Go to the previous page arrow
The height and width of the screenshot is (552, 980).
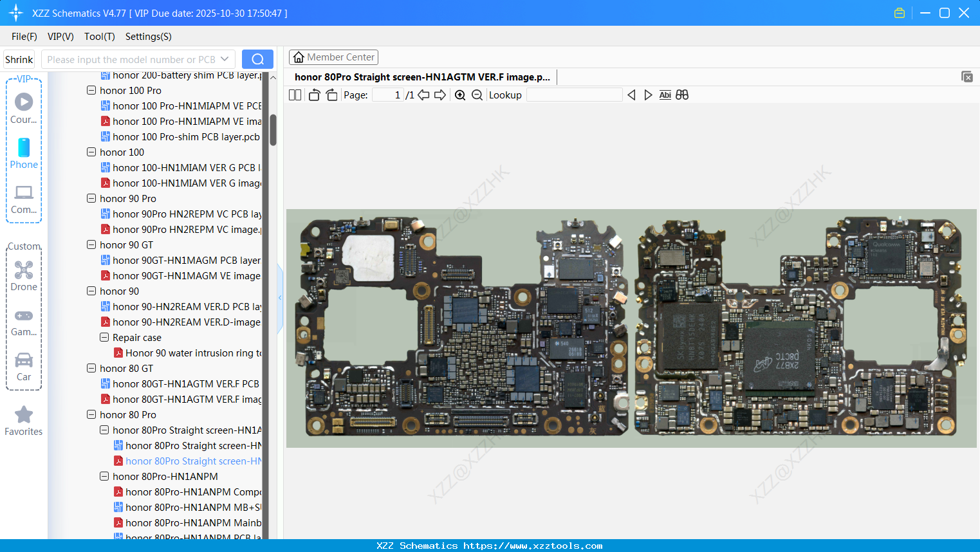(423, 95)
